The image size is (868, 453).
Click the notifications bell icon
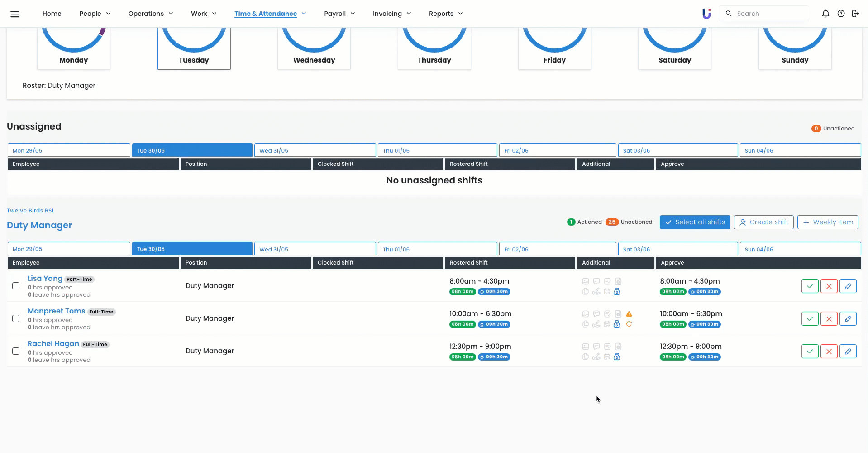[825, 14]
